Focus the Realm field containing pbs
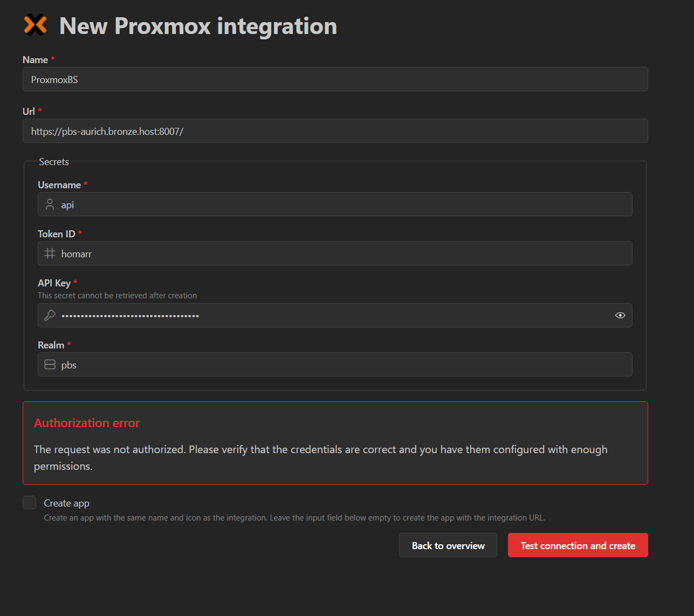694x616 pixels. pos(335,365)
